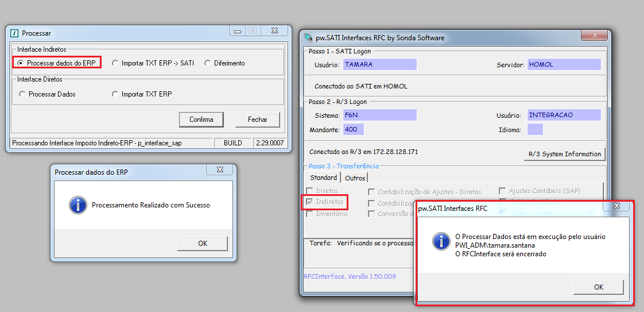Click OK in the pw.SATI Interfaces RFC dialog
Viewport: 644px width, 312px height.
pos(599,287)
